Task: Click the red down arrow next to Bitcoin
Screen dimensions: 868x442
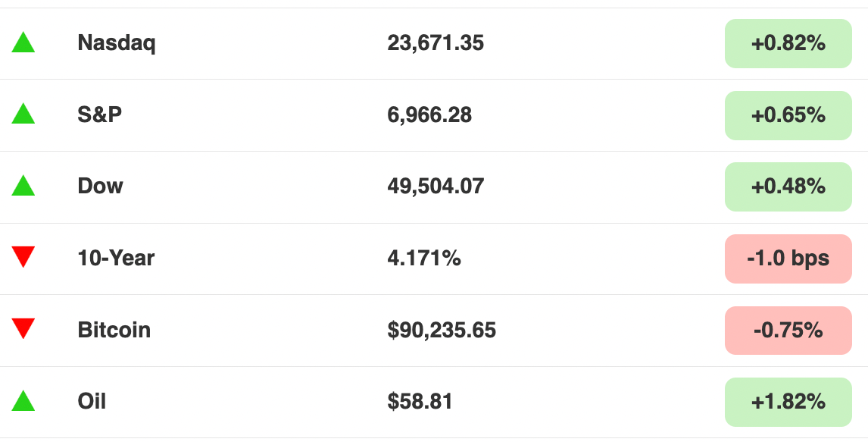Action: (x=23, y=328)
